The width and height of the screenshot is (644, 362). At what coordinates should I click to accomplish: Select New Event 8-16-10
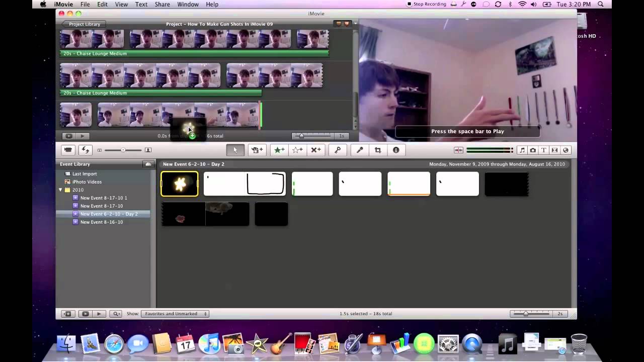coord(101,222)
